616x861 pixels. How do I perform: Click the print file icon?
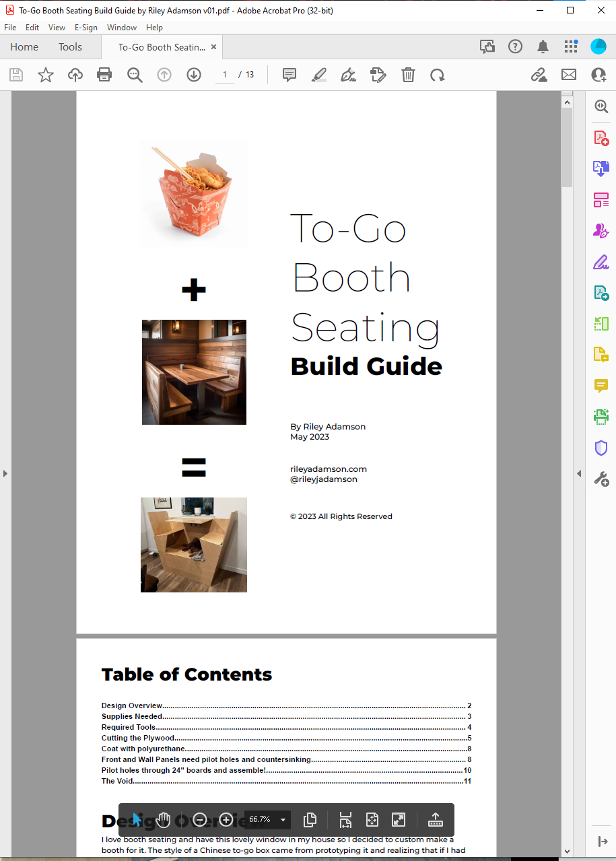pyautogui.click(x=104, y=75)
